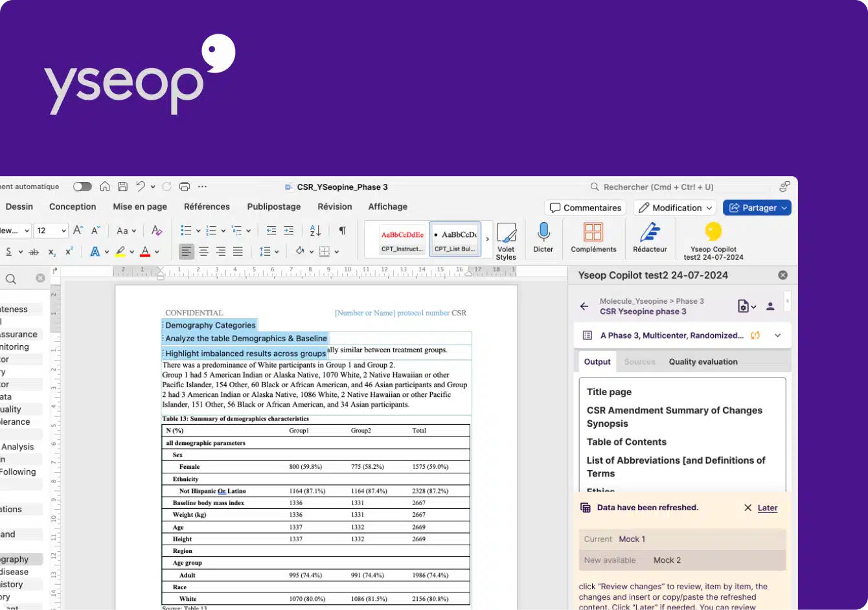Viewport: 868px width, 610px height.
Task: Open the document settings icon dropdown
Action: pyautogui.click(x=746, y=306)
